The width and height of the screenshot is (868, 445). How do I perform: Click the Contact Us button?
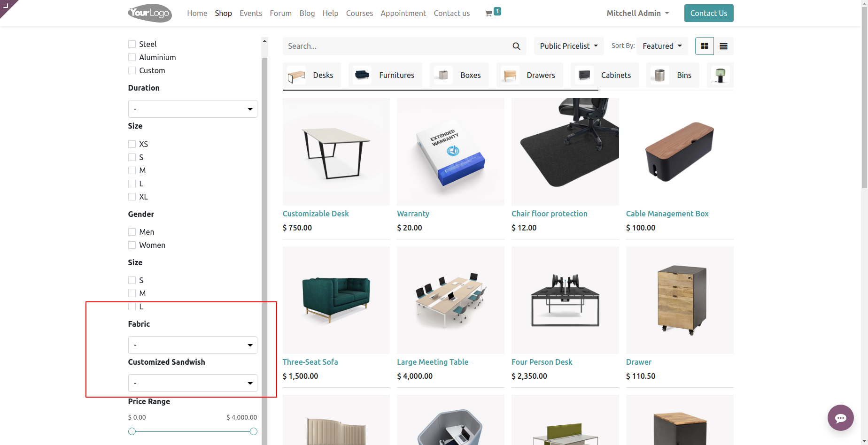[x=709, y=13]
